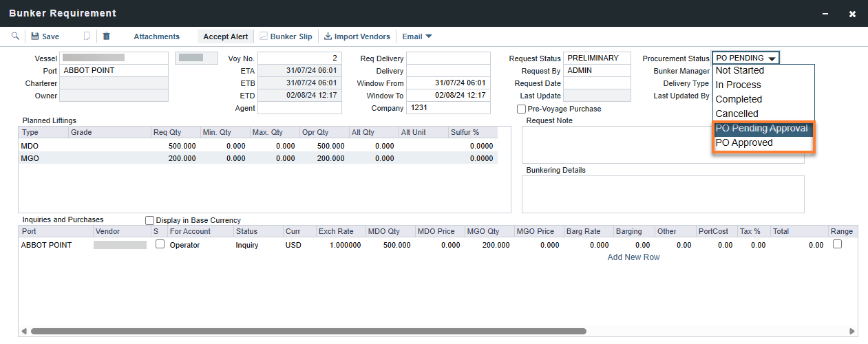Image resolution: width=868 pixels, height=344 pixels.
Task: Click the Owner field
Action: coord(114,96)
